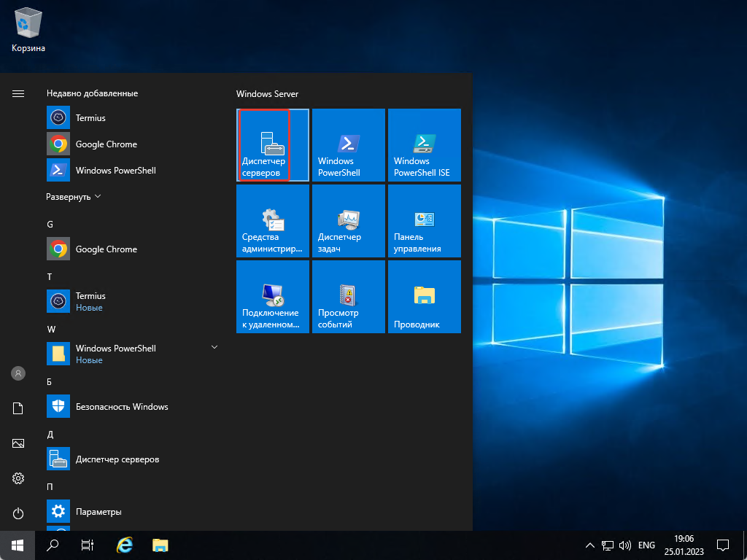Screen dimensions: 747x560
Task: Click the Start menu hamburger button
Action: point(18,94)
